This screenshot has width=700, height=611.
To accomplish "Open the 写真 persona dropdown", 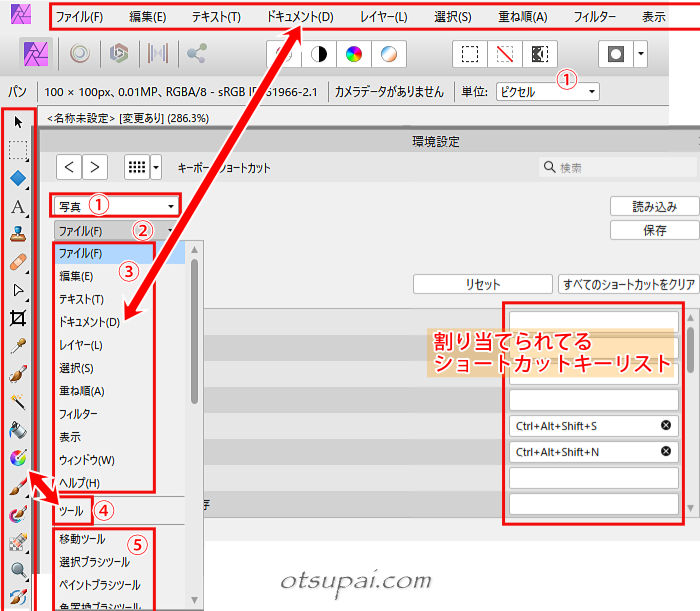I will pyautogui.click(x=116, y=206).
